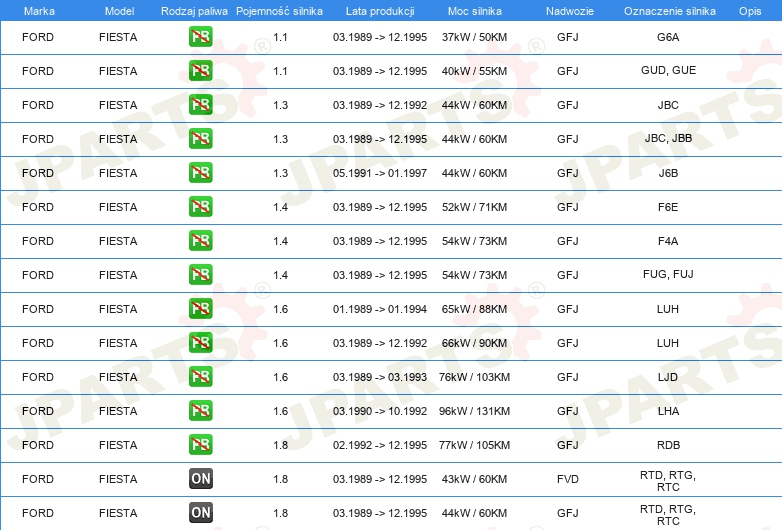Click the 65kW / 88KM power cell
The image size is (782, 530).
coord(474,309)
